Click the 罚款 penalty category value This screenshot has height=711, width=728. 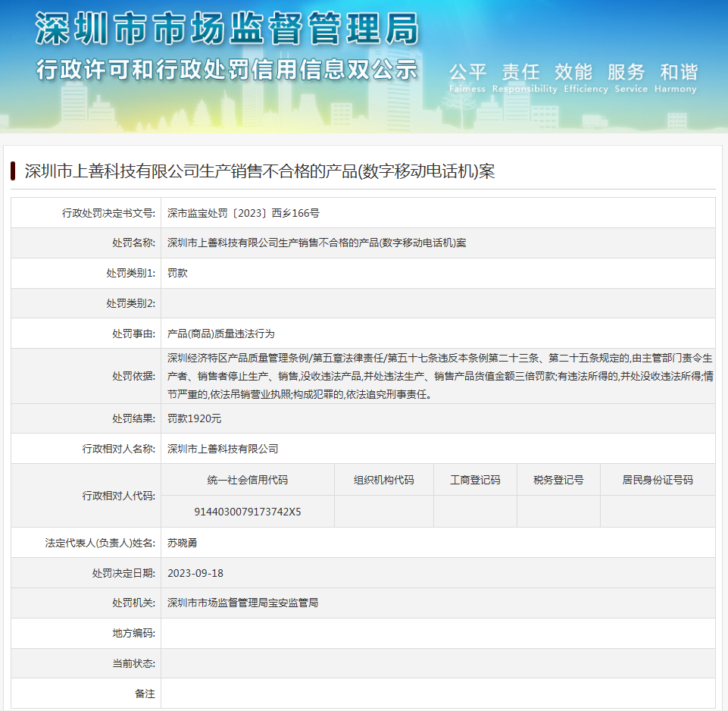tap(177, 273)
